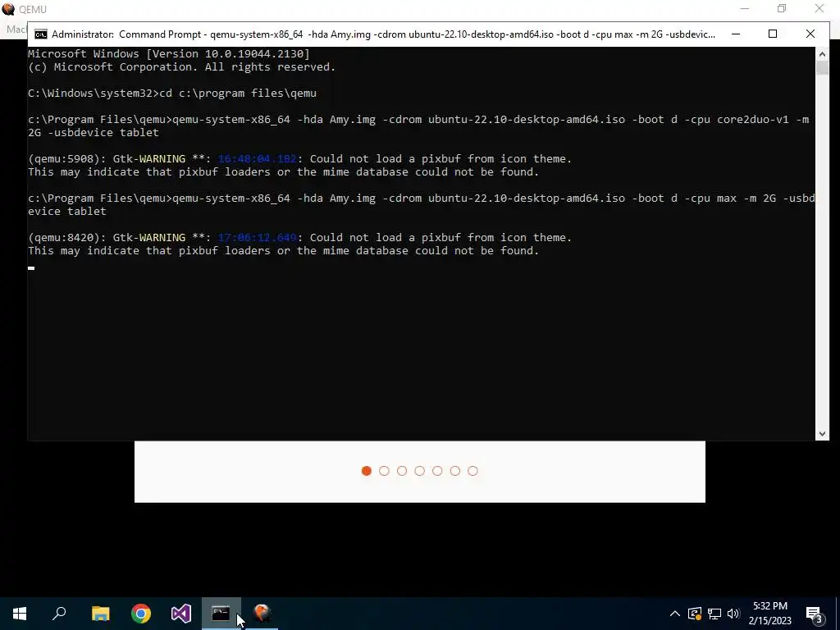Show hidden system tray icons

coord(675,614)
